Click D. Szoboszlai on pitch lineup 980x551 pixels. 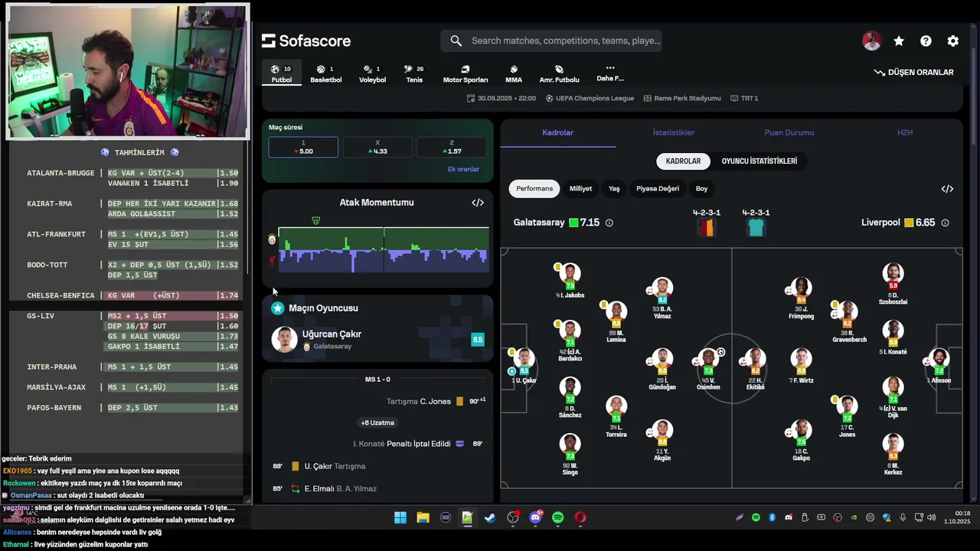coord(893,285)
